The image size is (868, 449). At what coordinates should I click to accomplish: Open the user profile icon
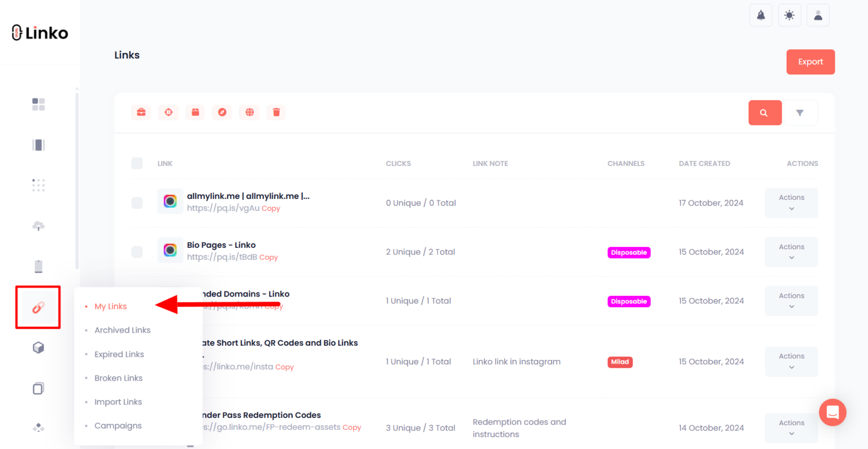pos(818,15)
